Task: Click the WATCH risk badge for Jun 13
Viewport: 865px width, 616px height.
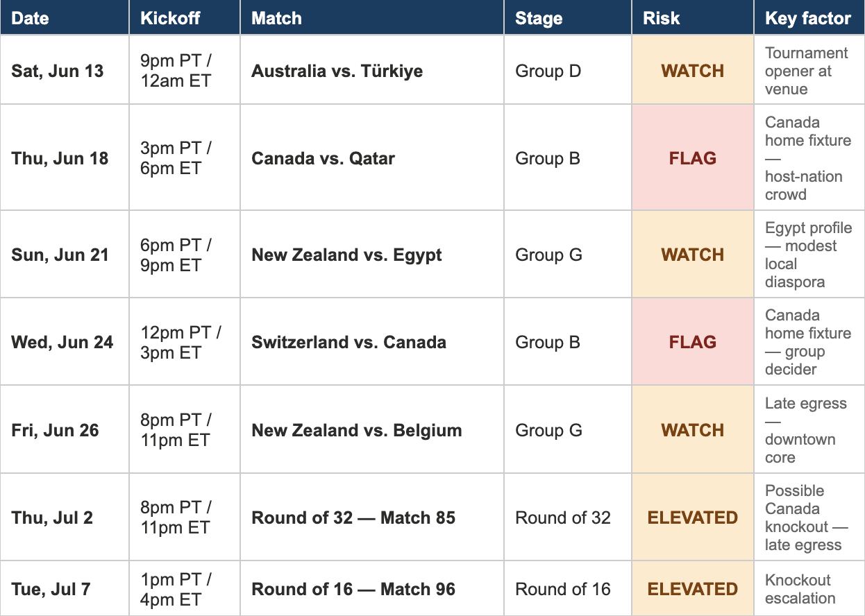Action: 693,71
